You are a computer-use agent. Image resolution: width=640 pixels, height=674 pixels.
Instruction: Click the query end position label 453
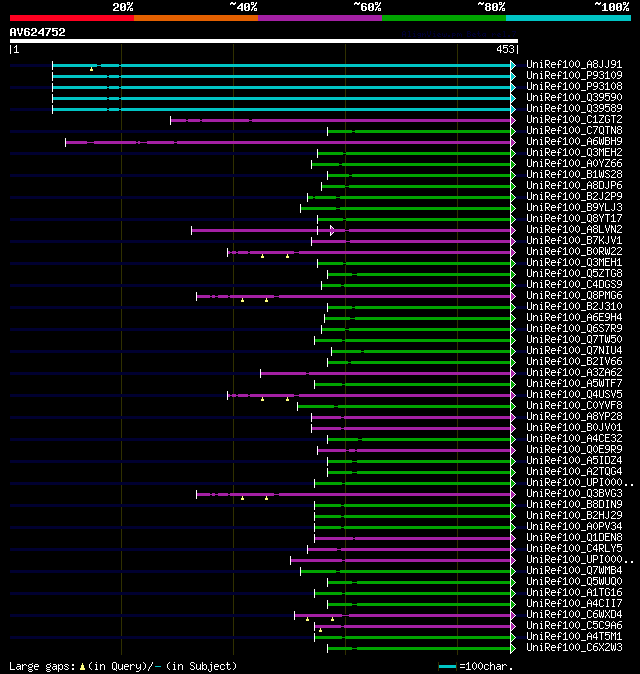[x=505, y=49]
